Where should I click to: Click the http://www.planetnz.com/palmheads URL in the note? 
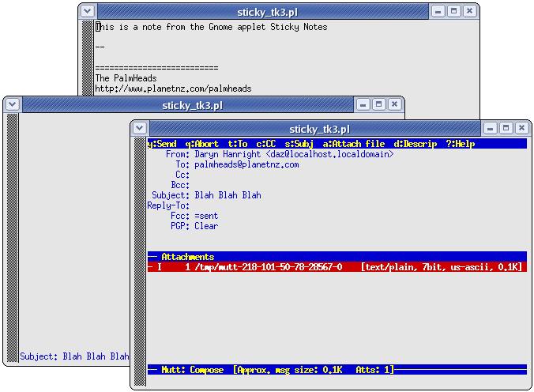pos(173,89)
